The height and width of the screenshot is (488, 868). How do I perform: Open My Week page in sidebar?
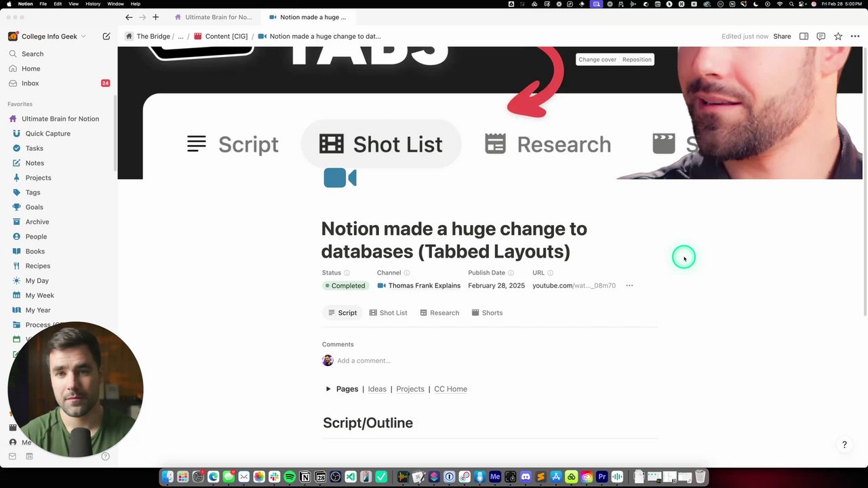pos(39,296)
